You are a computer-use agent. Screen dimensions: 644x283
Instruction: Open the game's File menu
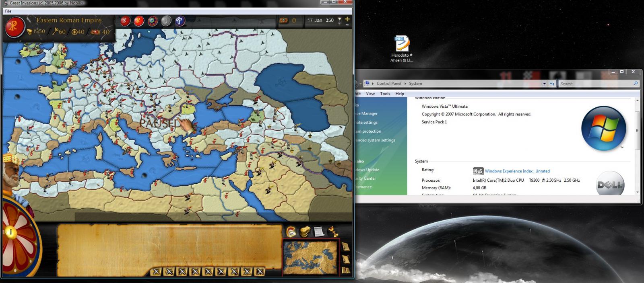(8, 11)
